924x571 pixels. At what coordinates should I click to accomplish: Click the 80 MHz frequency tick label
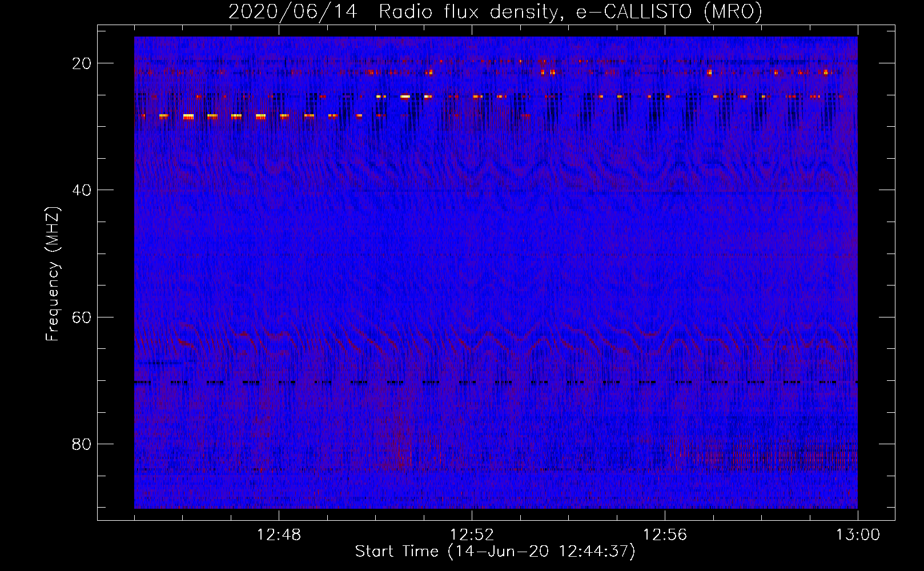(x=81, y=444)
